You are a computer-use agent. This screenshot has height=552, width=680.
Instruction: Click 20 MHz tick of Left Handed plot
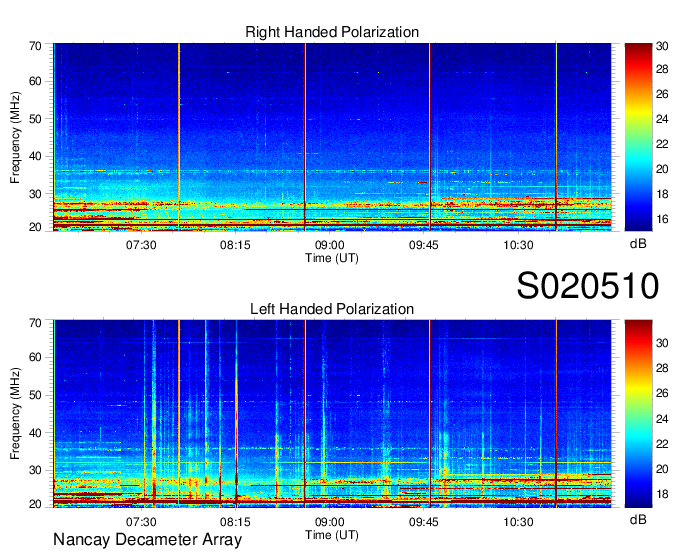(35, 504)
